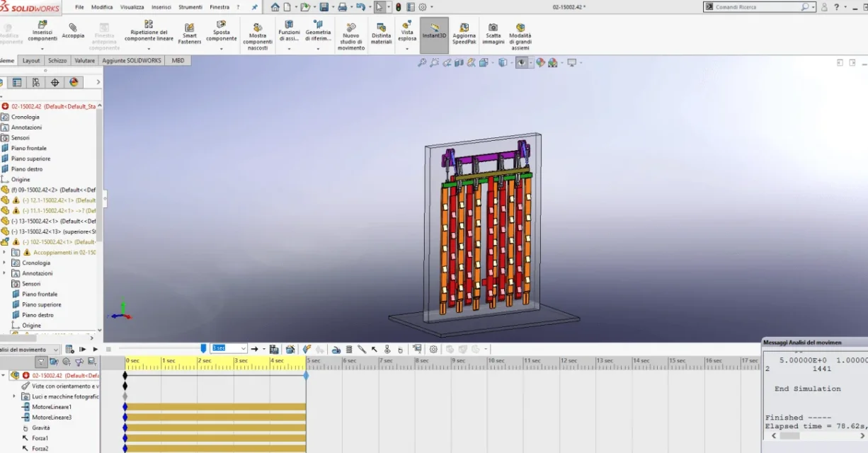Switch to the Valutare tab
The width and height of the screenshot is (868, 453).
[x=85, y=61]
